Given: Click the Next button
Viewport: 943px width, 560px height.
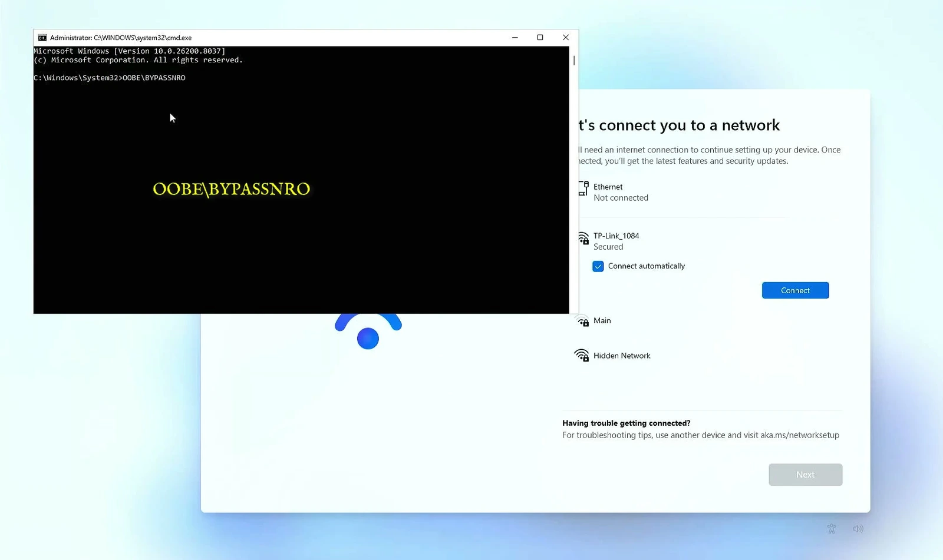Looking at the screenshot, I should (805, 475).
